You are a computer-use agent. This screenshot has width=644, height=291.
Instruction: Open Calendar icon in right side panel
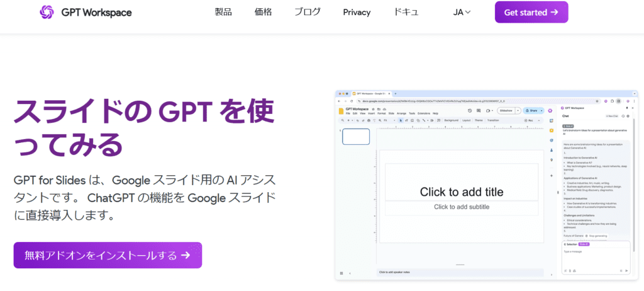551,120
